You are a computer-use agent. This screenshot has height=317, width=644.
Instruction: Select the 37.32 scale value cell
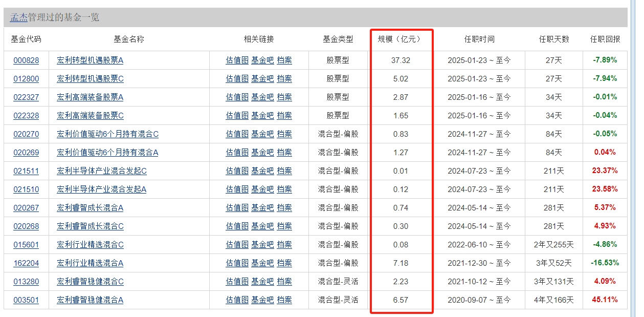pos(401,60)
